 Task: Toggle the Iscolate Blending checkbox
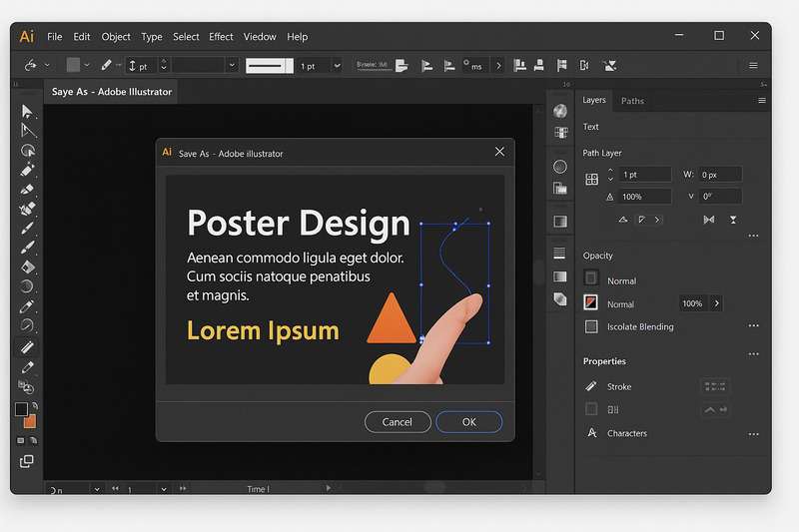(591, 326)
